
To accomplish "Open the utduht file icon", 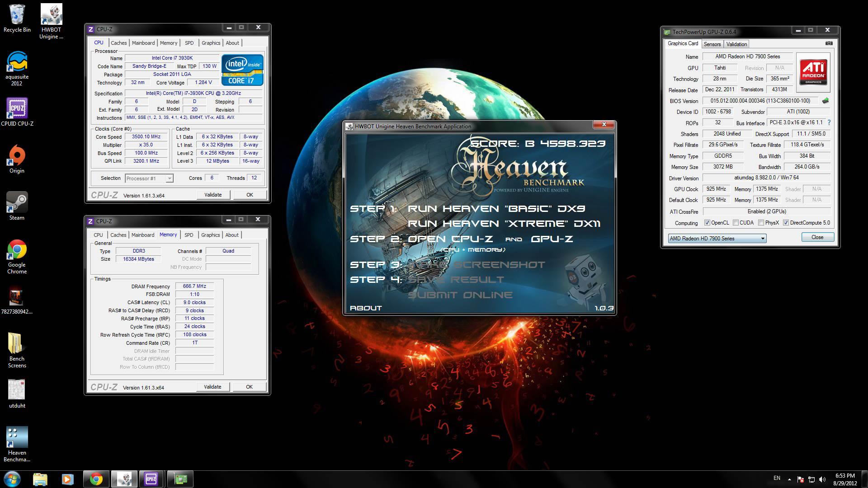I will click(x=17, y=394).
